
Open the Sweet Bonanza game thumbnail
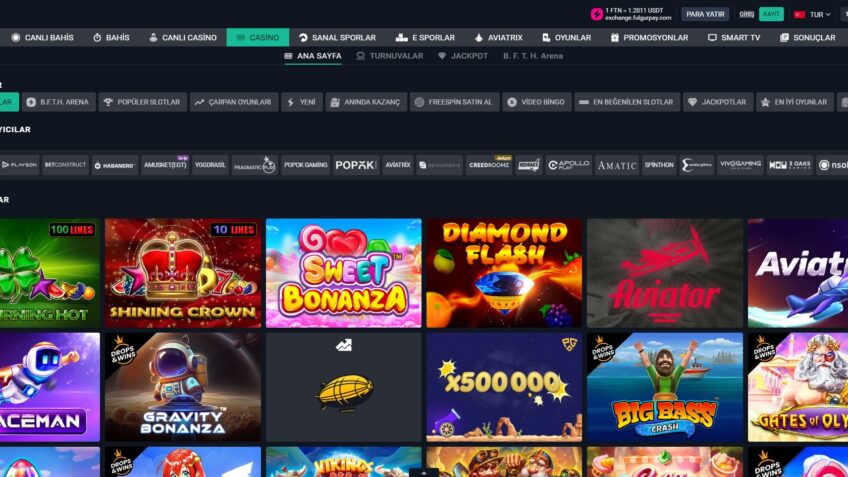click(343, 273)
